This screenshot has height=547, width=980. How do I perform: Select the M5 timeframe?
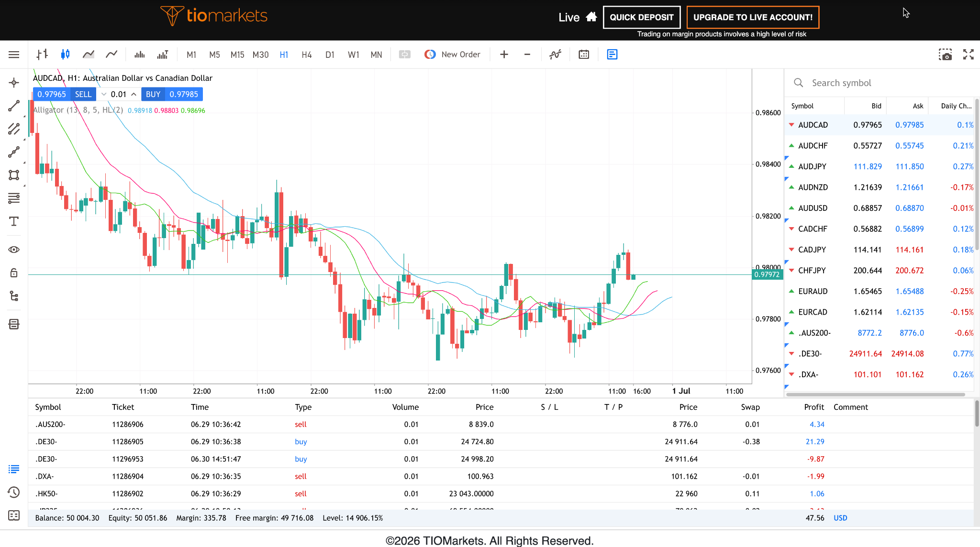tap(214, 55)
